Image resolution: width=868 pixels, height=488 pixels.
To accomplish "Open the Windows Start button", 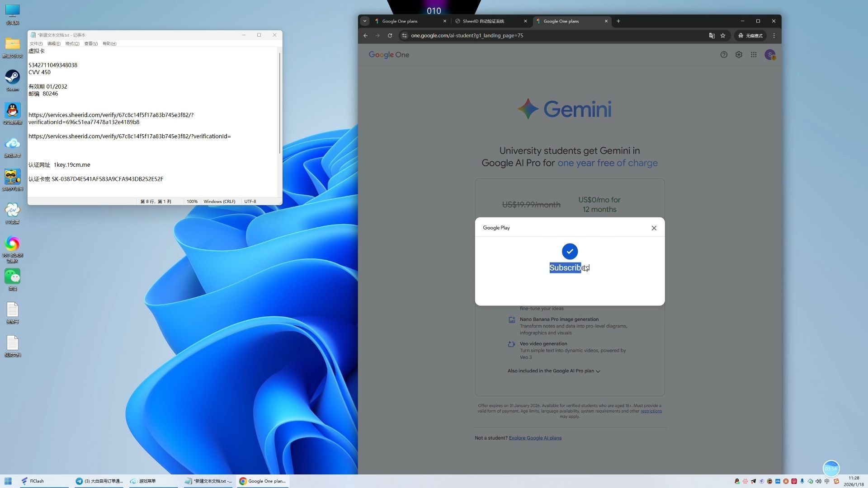I will point(8,481).
